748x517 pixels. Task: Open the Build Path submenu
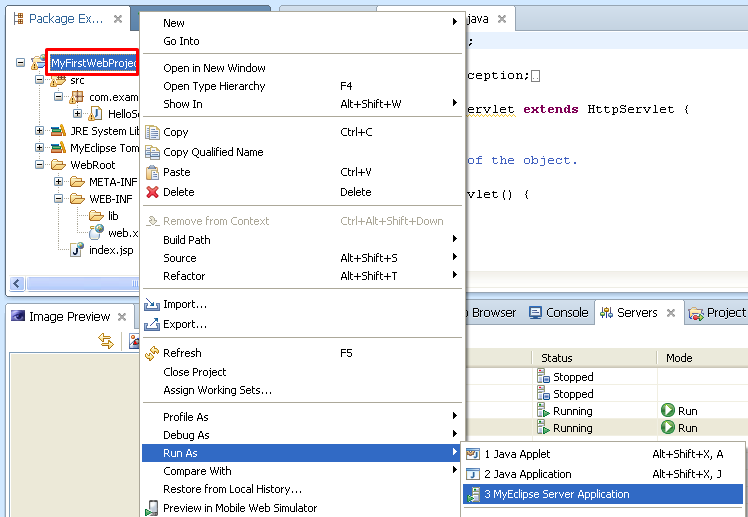pyautogui.click(x=302, y=240)
